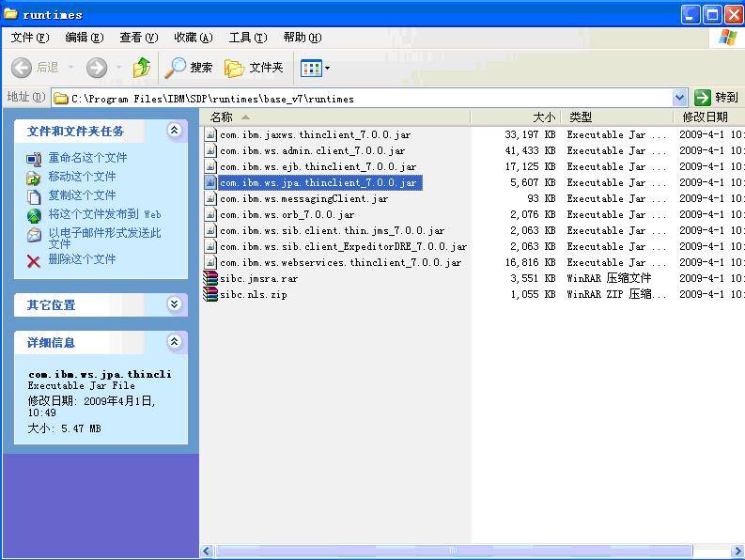The width and height of the screenshot is (745, 560).
Task: Click the rename file (重命名) task icon
Action: (x=34, y=159)
